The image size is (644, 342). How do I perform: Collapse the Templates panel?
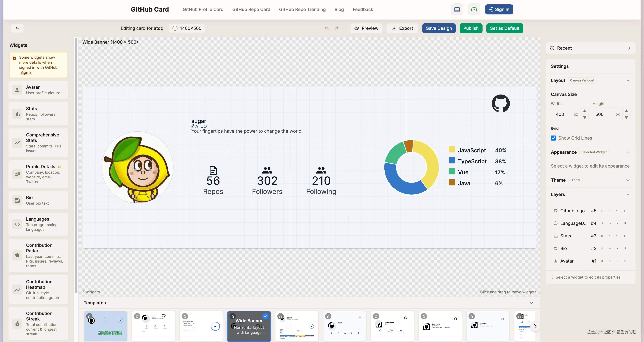pyautogui.click(x=531, y=303)
